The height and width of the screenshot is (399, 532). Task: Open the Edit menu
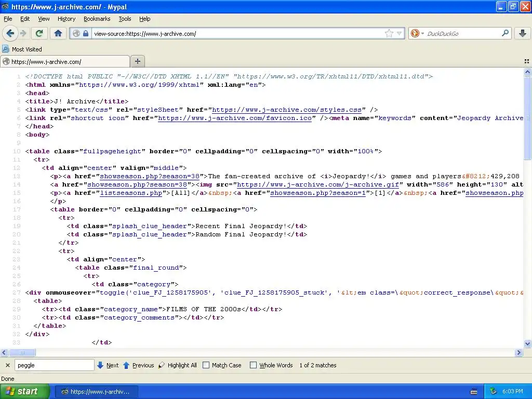pyautogui.click(x=25, y=19)
